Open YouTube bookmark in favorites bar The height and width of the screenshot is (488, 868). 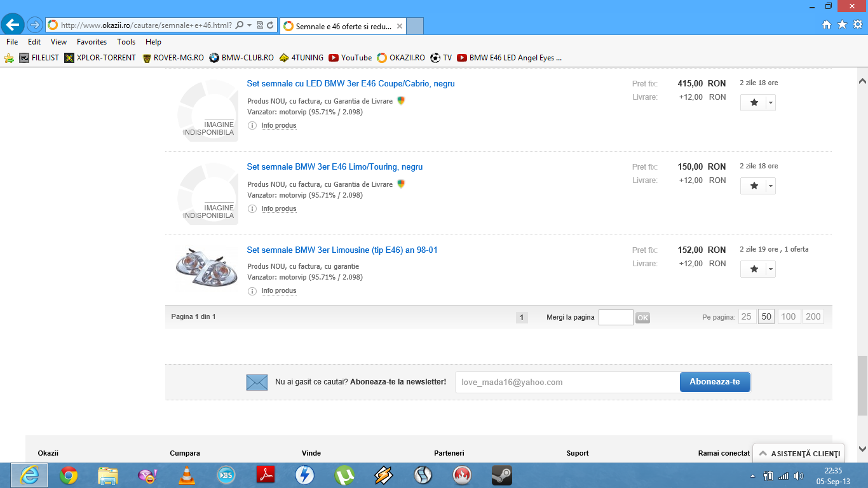point(350,58)
